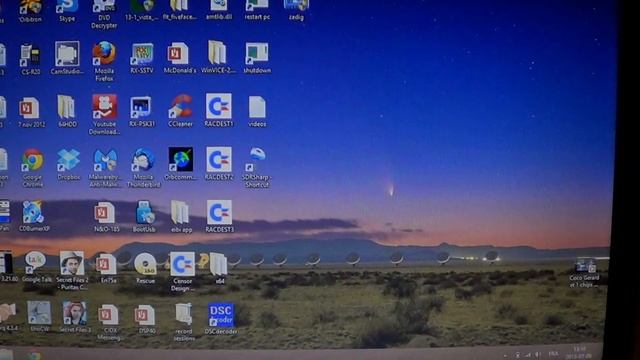Click the volume icon in system tray

(x=538, y=355)
